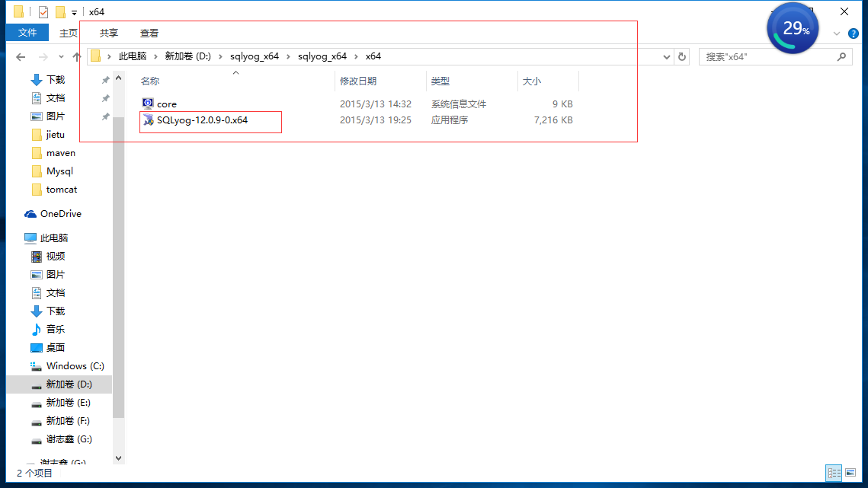
Task: Expand the chevron after 此电脑 in path
Action: click(x=155, y=56)
